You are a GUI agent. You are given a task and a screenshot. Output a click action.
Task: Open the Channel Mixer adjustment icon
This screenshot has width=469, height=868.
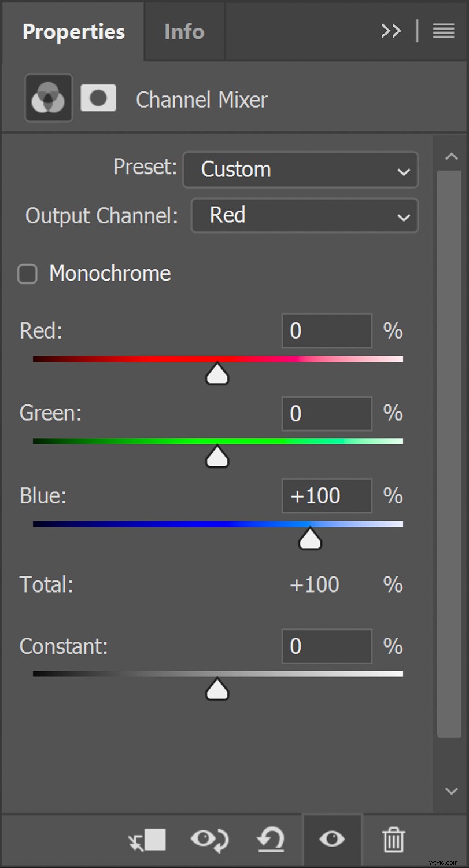49,98
